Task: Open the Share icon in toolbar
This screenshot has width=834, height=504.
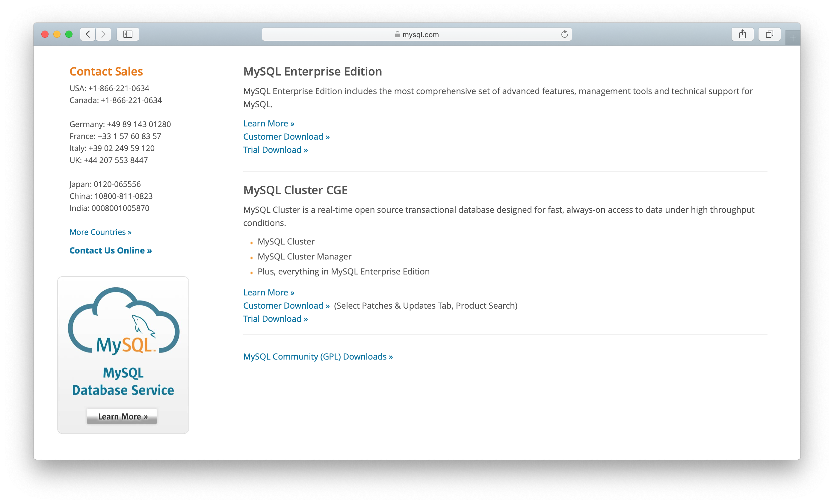Action: click(742, 34)
